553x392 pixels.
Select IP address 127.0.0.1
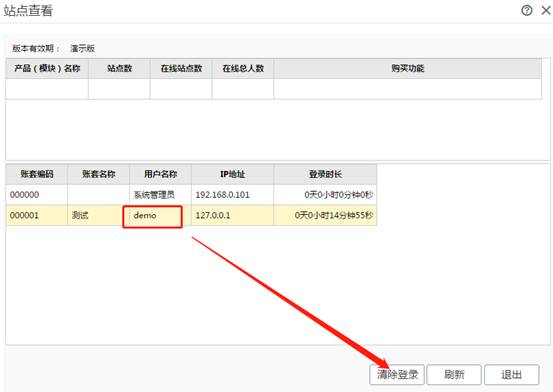point(232,215)
